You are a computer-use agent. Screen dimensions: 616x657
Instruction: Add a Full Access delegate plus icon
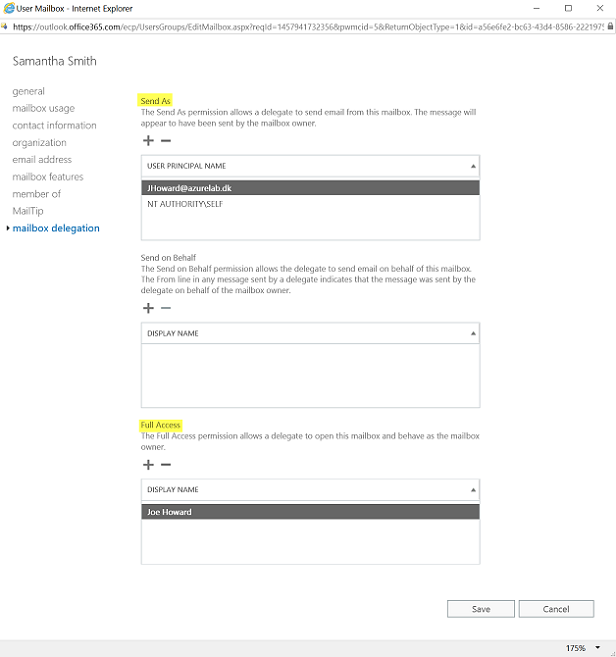point(148,464)
